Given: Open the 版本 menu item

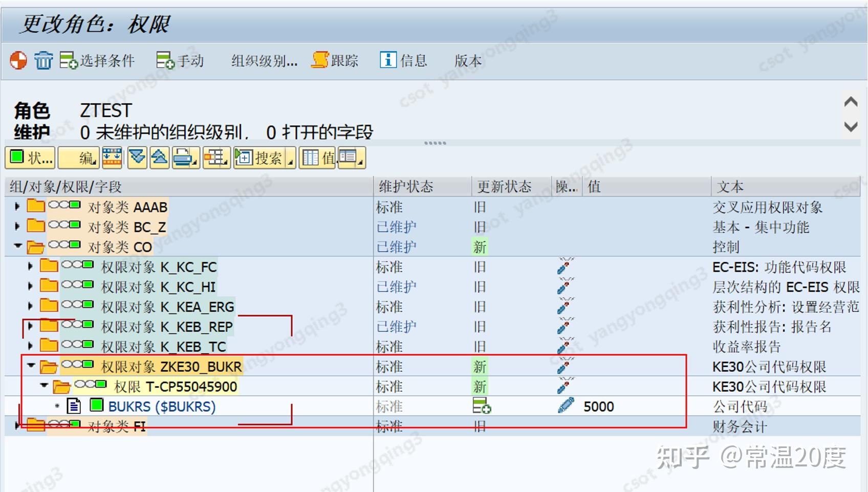Looking at the screenshot, I should pyautogui.click(x=468, y=60).
